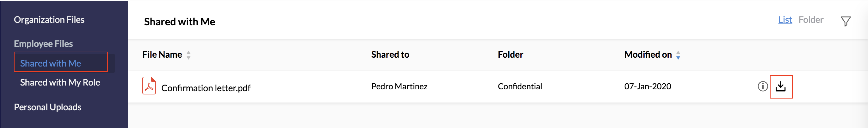Image resolution: width=868 pixels, height=128 pixels.
Task: Sort by File Name using sort arrows
Action: click(x=188, y=55)
